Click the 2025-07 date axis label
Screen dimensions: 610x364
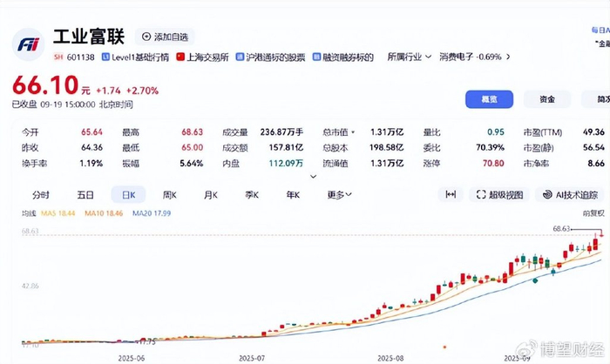click(x=252, y=358)
